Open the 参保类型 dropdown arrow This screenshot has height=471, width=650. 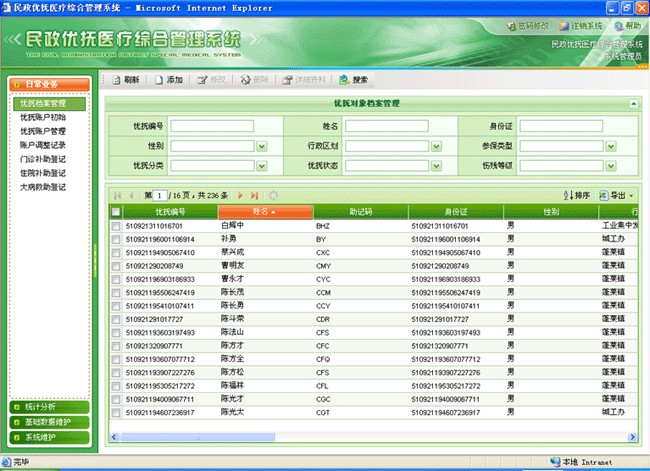[x=611, y=146]
